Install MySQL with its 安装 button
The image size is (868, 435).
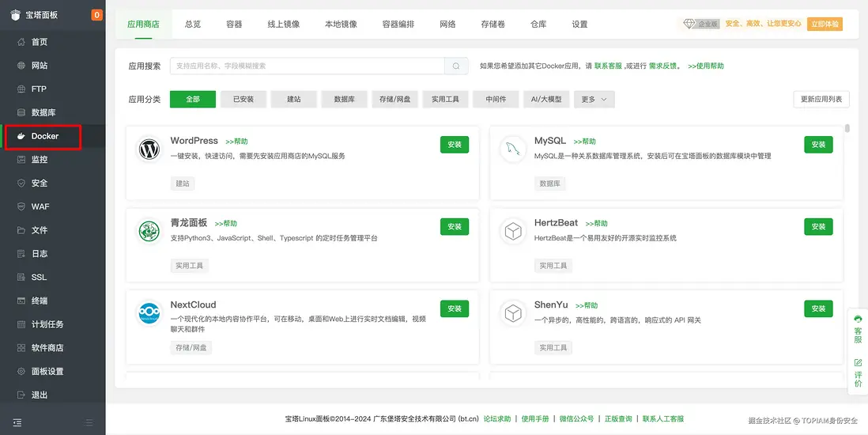tap(818, 145)
